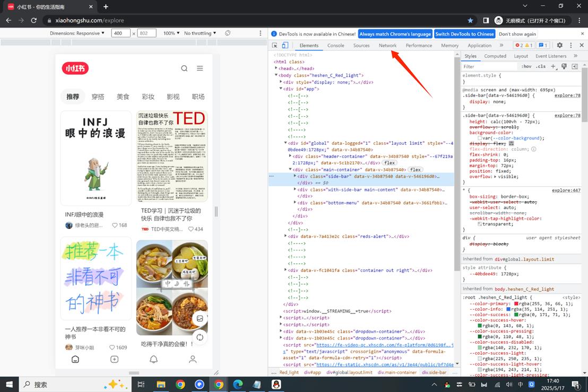Click the browser reload button
The height and width of the screenshot is (392, 588).
click(x=34, y=20)
